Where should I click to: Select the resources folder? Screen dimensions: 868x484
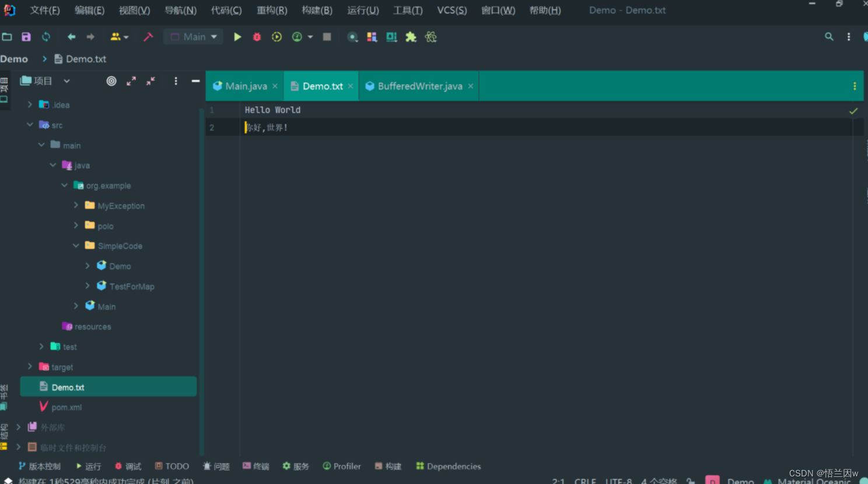93,326
